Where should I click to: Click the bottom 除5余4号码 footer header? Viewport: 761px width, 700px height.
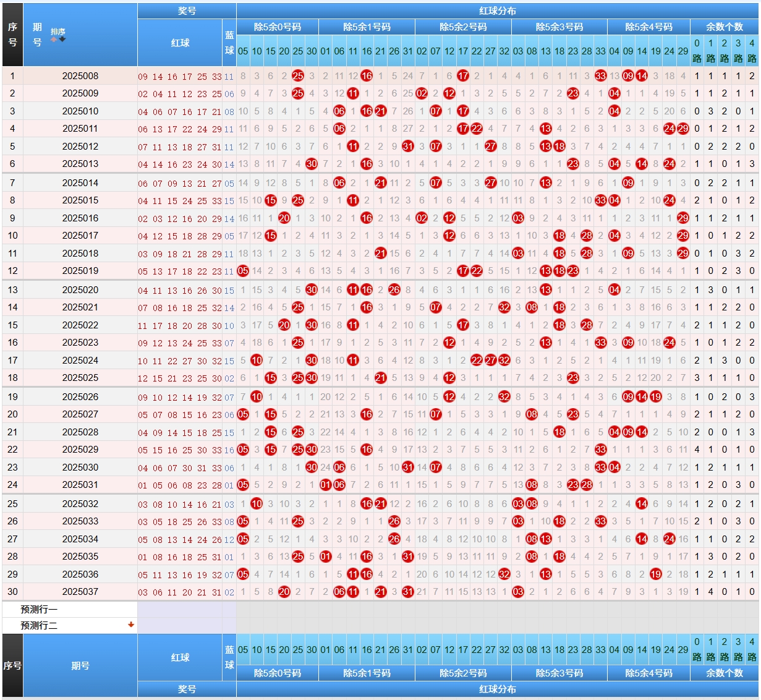(x=648, y=673)
